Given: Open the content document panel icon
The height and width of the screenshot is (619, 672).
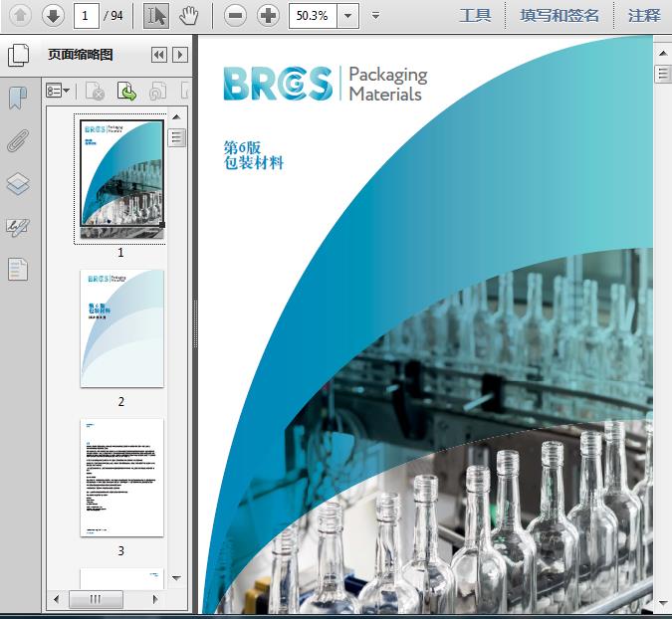Looking at the screenshot, I should click(18, 269).
